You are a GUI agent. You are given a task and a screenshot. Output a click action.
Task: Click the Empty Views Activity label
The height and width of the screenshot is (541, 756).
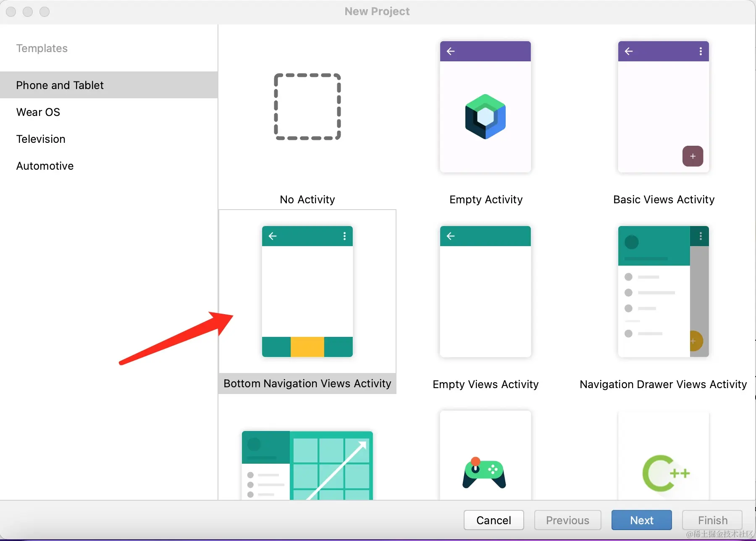pos(486,384)
